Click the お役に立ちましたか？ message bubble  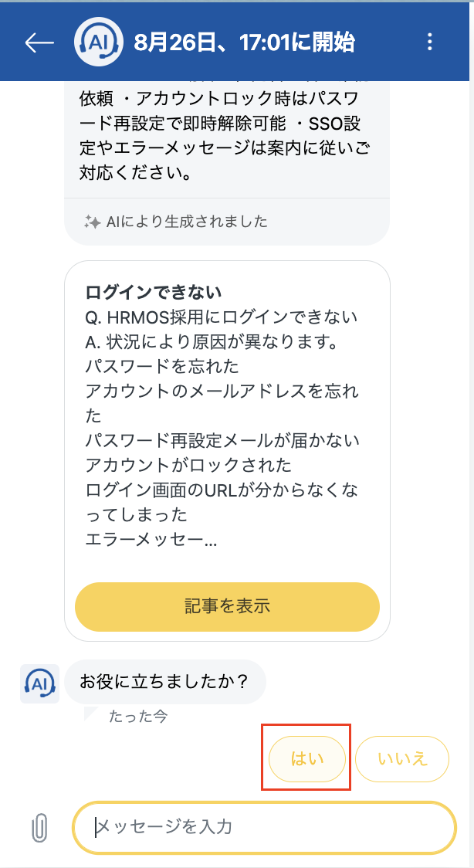tap(164, 682)
